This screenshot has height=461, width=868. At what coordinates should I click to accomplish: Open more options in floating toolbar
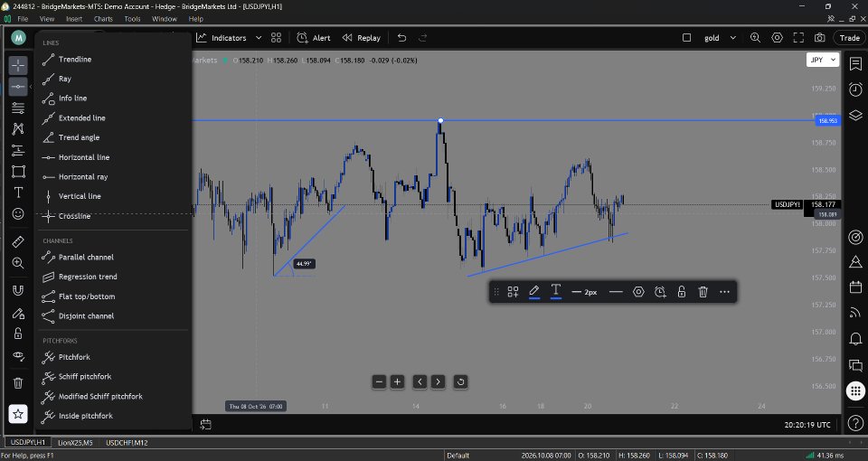[x=724, y=292]
